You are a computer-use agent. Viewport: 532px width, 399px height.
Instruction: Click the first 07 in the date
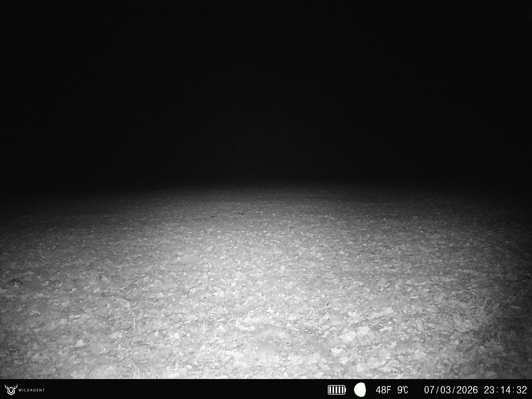pos(429,390)
